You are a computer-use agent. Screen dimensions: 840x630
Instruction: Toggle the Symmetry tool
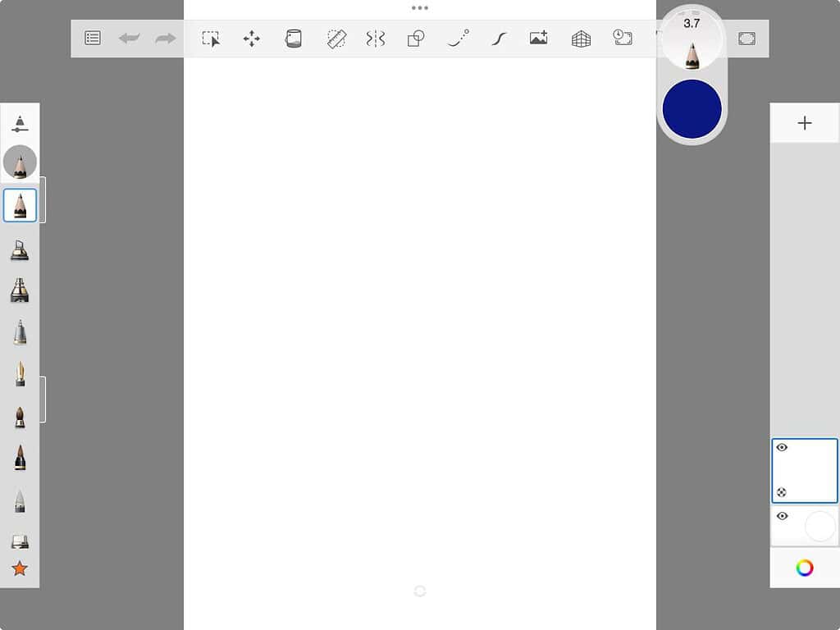pyautogui.click(x=376, y=39)
